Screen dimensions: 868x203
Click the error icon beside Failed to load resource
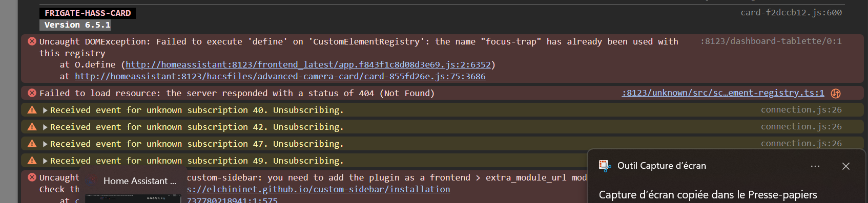click(x=32, y=93)
